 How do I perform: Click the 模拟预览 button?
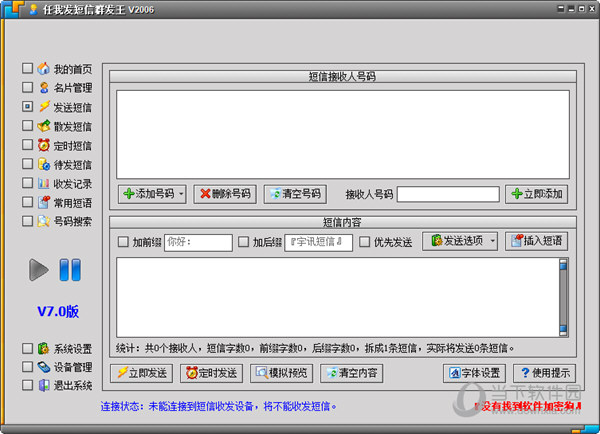tap(282, 373)
